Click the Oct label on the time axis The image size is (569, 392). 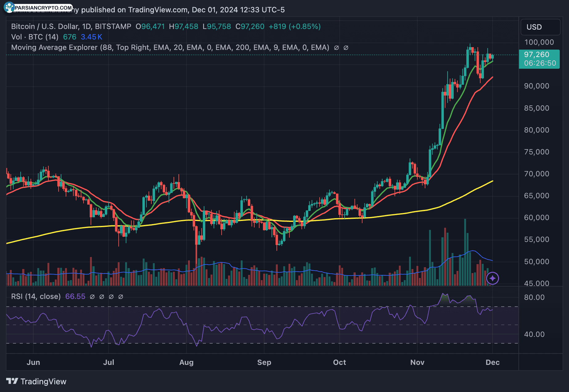click(x=339, y=362)
